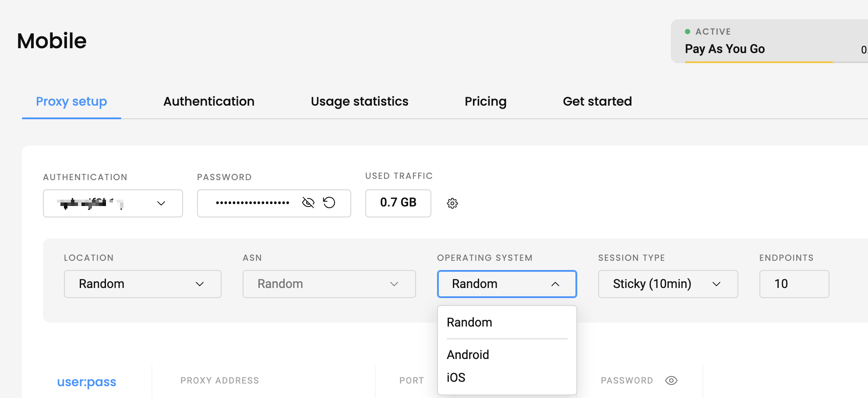
Task: Go to the Get started tab
Action: click(x=597, y=101)
